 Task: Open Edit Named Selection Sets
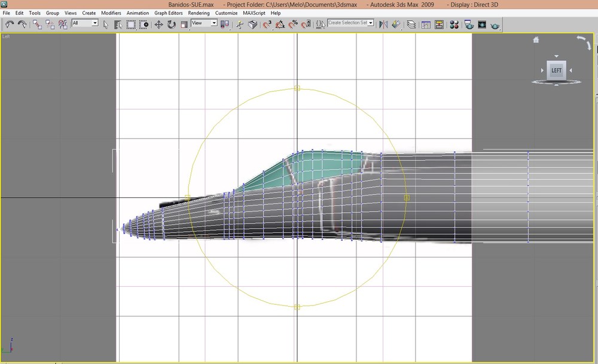(321, 25)
